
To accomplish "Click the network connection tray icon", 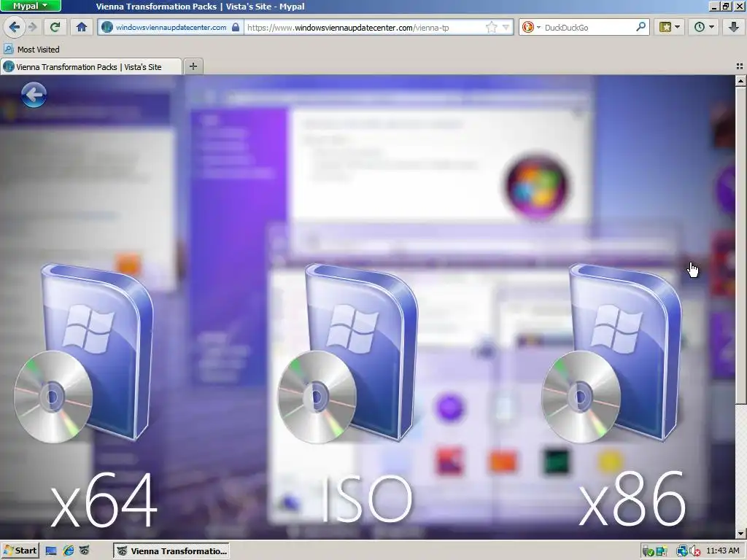I will tap(682, 551).
